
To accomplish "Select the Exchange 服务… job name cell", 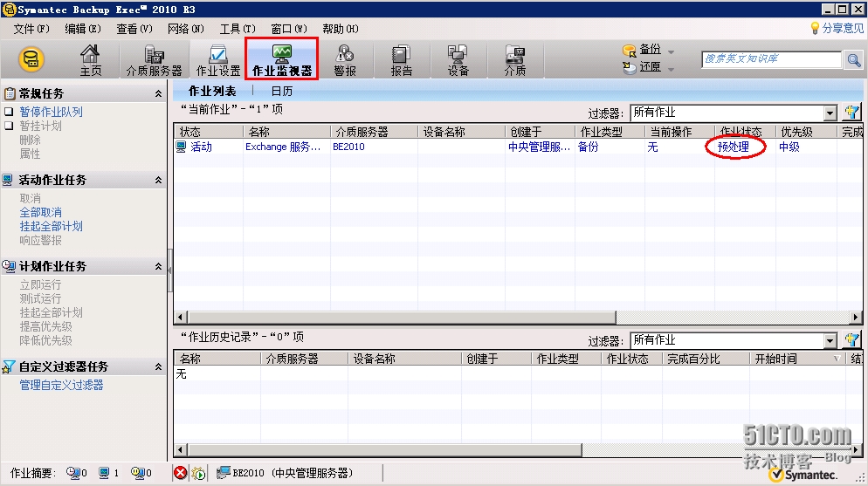I will (283, 147).
